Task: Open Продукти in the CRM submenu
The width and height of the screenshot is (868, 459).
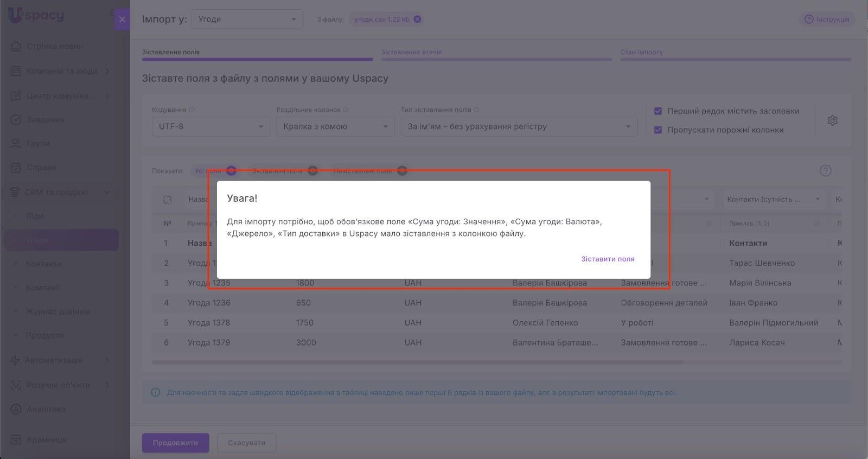Action: point(45,335)
